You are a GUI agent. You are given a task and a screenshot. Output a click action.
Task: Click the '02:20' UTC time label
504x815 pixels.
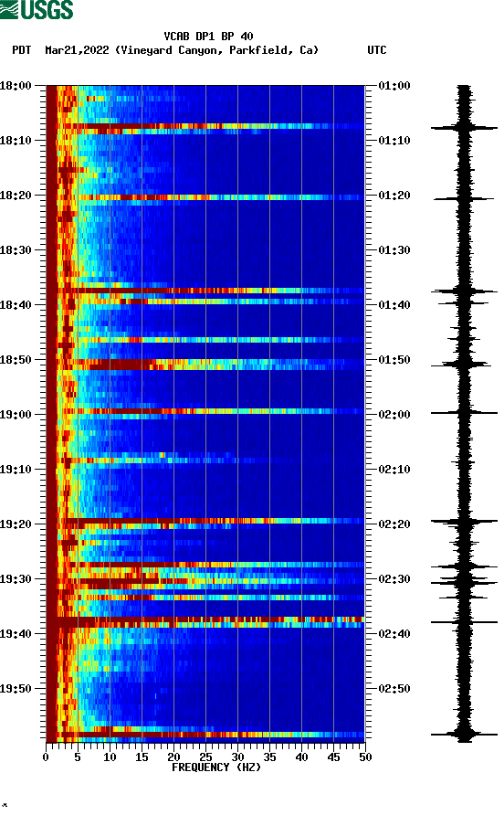[x=394, y=524]
